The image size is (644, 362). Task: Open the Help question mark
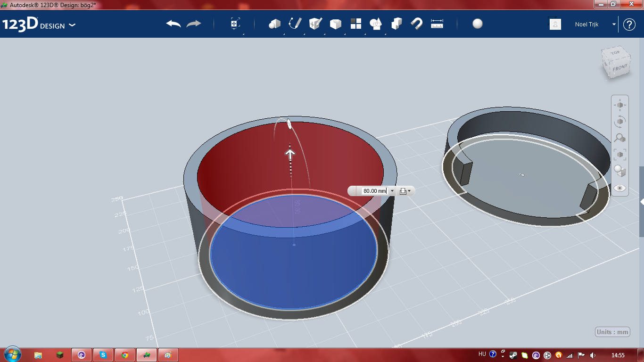(x=629, y=25)
